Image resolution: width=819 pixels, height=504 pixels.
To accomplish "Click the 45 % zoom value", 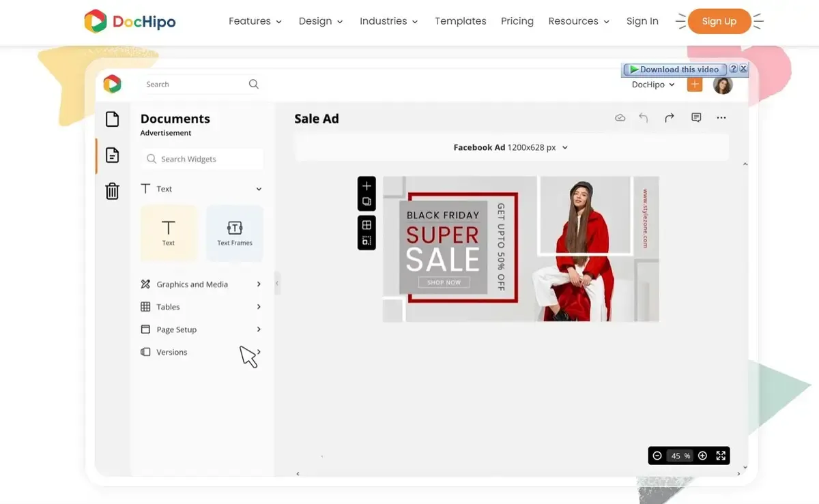I will click(x=680, y=456).
